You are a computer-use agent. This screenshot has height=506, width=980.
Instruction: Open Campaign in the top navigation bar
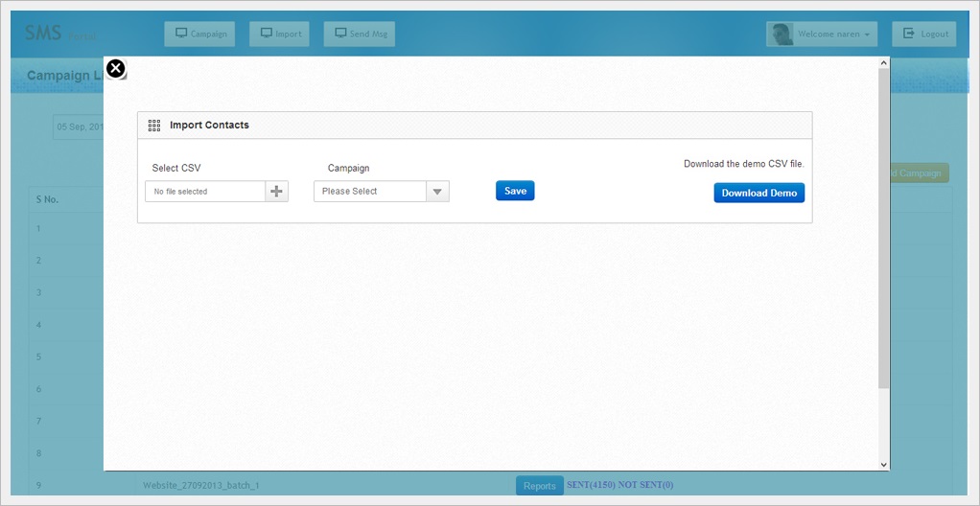coord(200,34)
